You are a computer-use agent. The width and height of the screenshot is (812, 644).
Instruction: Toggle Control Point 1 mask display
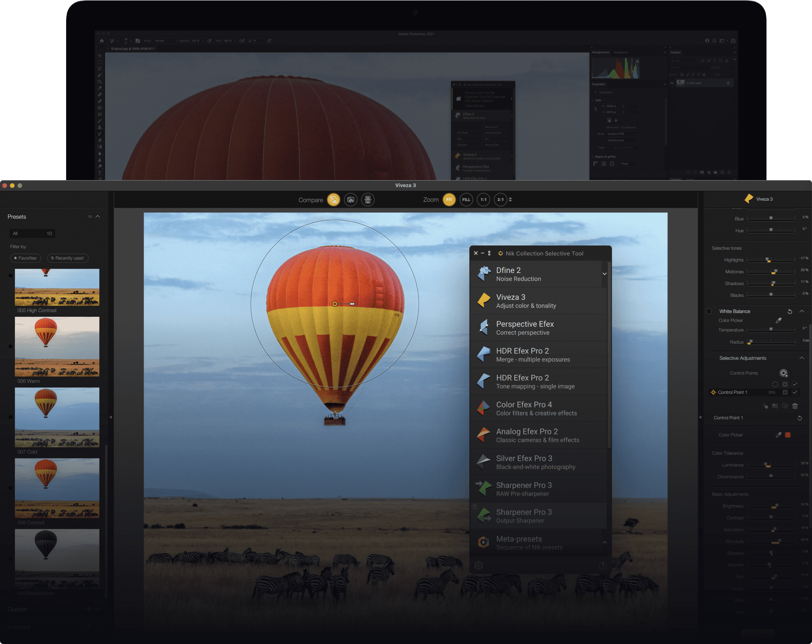785,392
